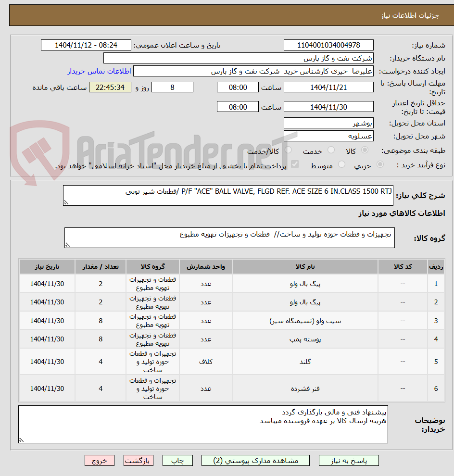
Task: Click the ردیف column header
Action: (x=436, y=266)
